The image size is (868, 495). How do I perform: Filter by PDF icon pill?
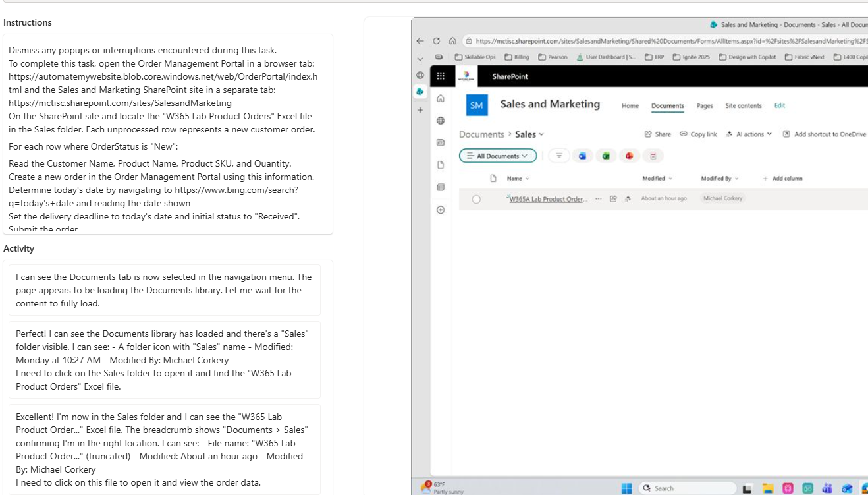click(653, 156)
